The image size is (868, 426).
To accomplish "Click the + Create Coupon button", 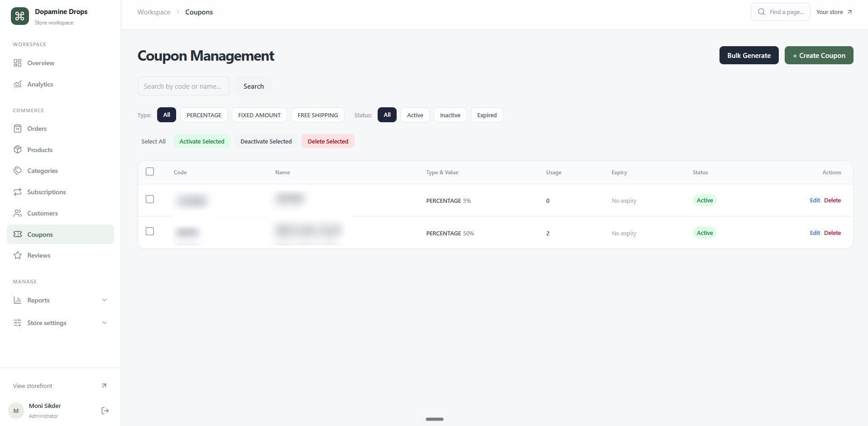I will [819, 55].
